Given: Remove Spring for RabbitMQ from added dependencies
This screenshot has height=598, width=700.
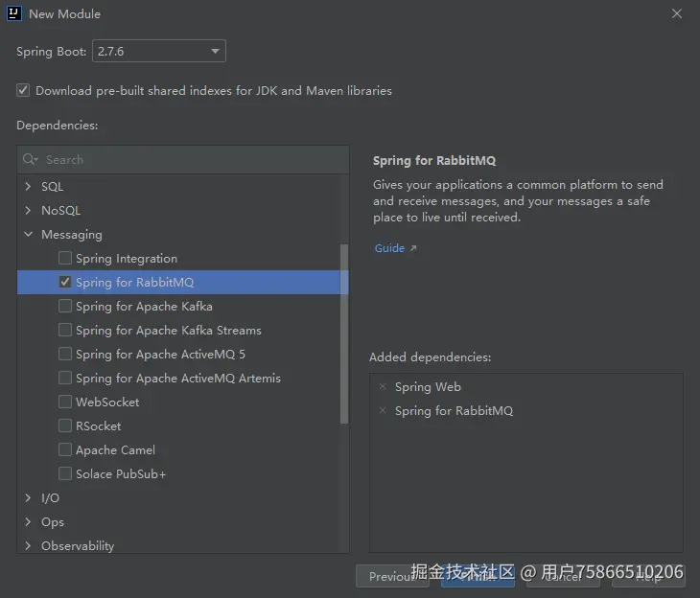Looking at the screenshot, I should [x=383, y=410].
